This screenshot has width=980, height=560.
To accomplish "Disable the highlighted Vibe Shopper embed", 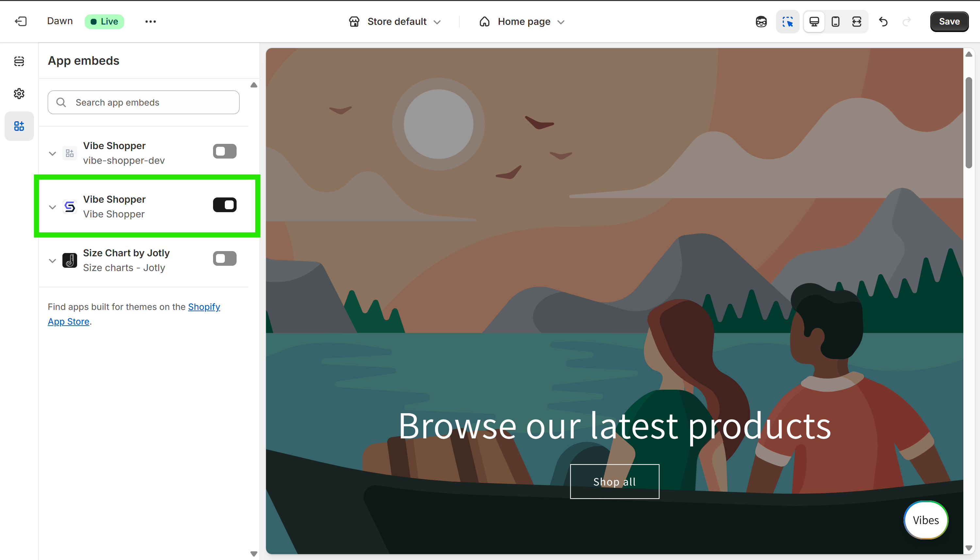I will 224,205.
